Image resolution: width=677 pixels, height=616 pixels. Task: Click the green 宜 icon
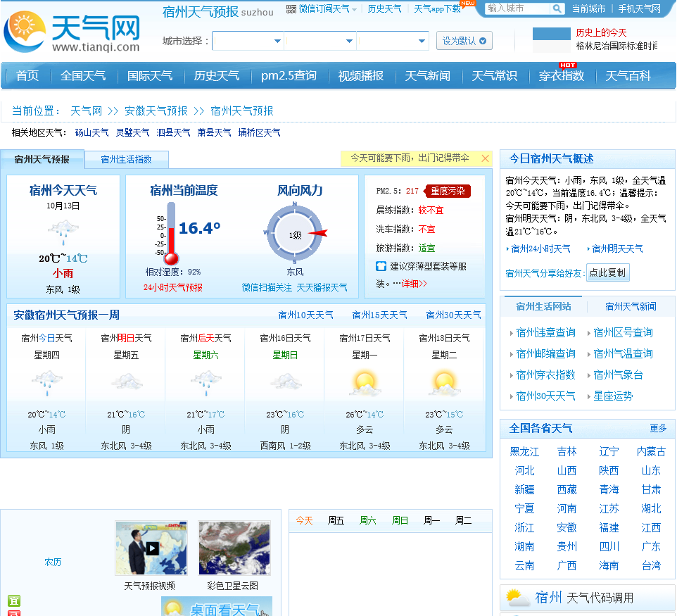pos(14,601)
